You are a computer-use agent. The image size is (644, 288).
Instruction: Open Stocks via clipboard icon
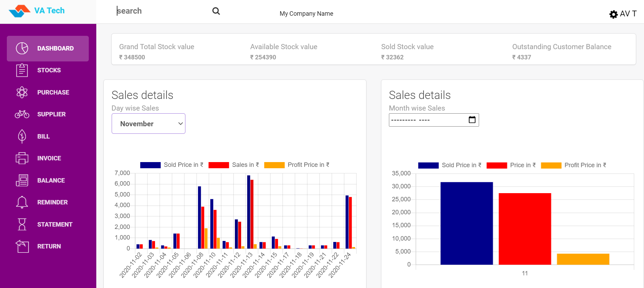(x=22, y=70)
